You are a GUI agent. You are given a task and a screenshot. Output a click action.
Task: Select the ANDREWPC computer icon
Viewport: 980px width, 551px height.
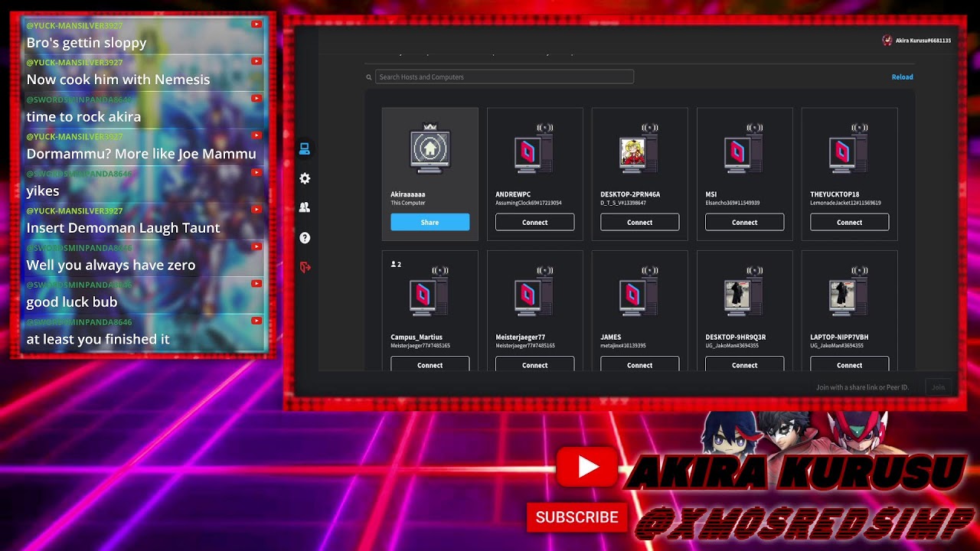(534, 148)
